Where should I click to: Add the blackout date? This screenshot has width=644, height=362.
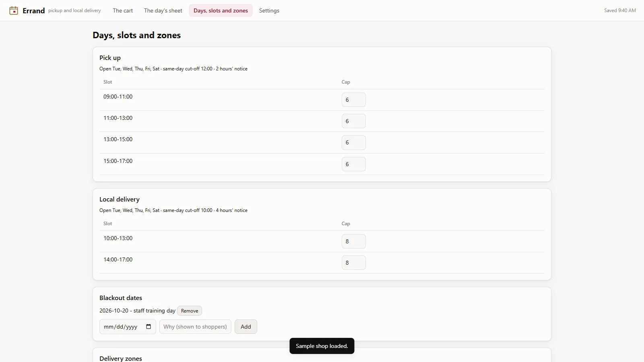[246, 327]
